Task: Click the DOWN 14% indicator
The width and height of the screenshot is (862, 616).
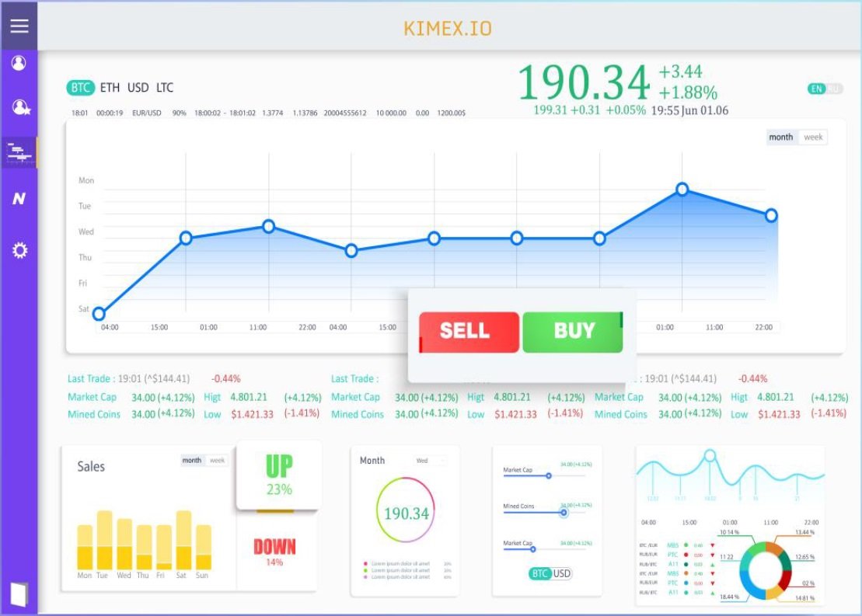Action: [274, 552]
